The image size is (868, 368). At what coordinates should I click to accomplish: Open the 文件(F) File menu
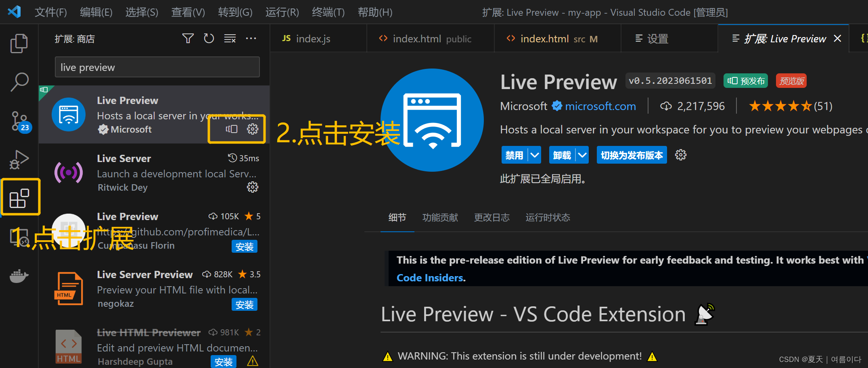(51, 12)
